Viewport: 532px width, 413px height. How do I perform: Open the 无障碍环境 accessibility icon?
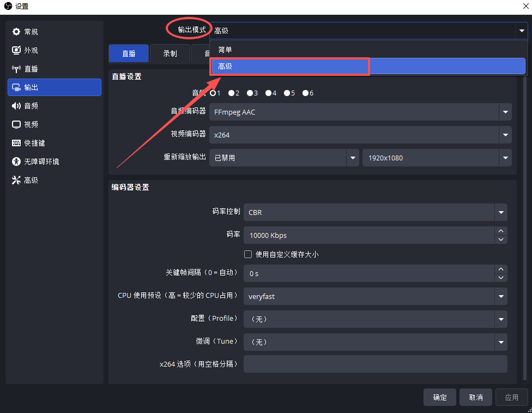pos(16,161)
